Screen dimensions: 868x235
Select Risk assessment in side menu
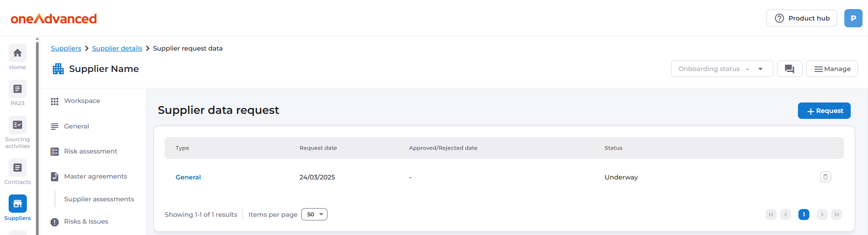pyautogui.click(x=91, y=151)
